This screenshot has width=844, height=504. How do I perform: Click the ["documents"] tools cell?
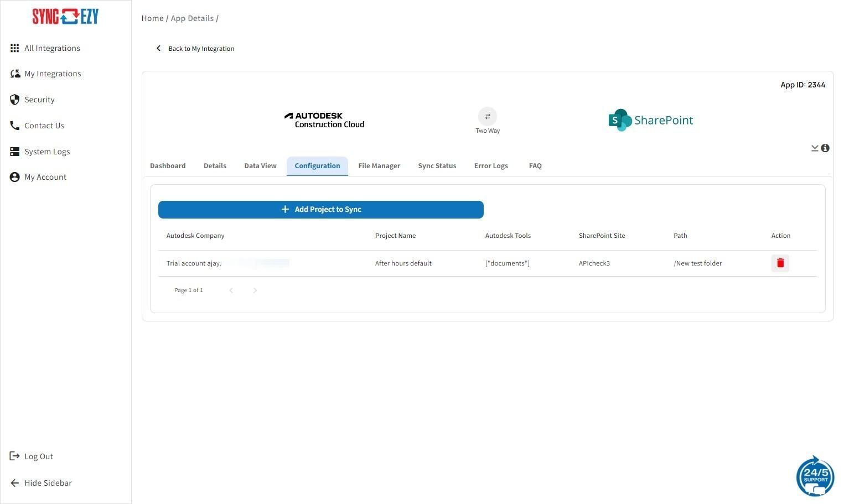508,263
